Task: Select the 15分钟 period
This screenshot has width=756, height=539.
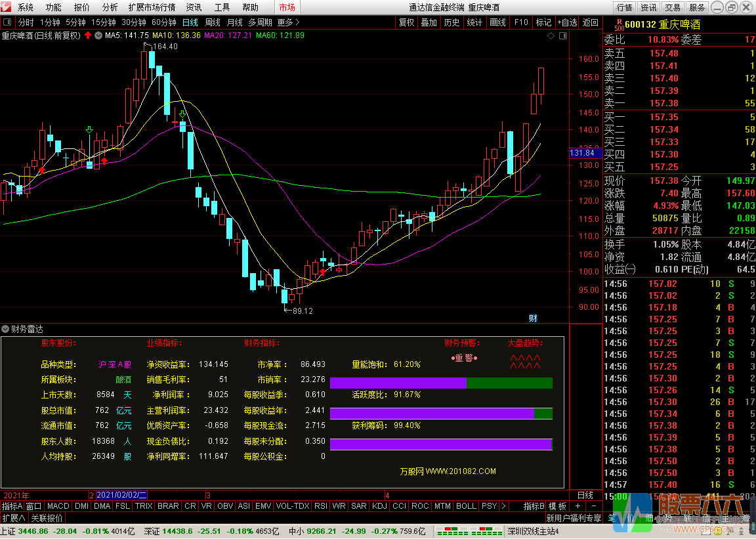Action: tap(103, 22)
